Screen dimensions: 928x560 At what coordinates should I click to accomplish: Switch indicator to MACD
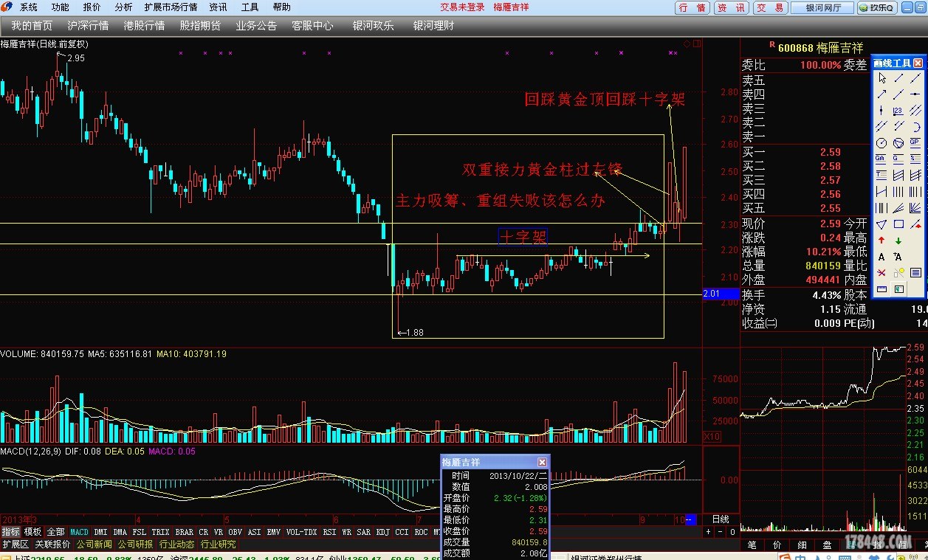(80, 532)
